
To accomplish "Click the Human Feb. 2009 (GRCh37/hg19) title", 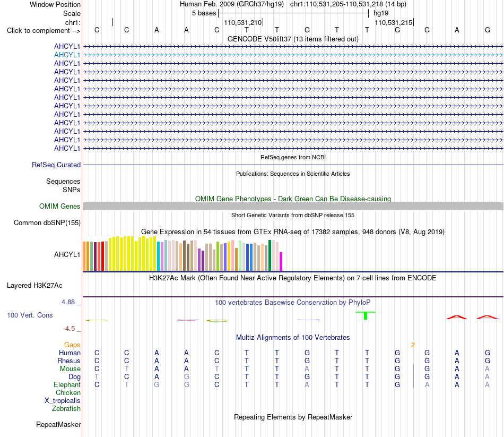I will (x=232, y=4).
